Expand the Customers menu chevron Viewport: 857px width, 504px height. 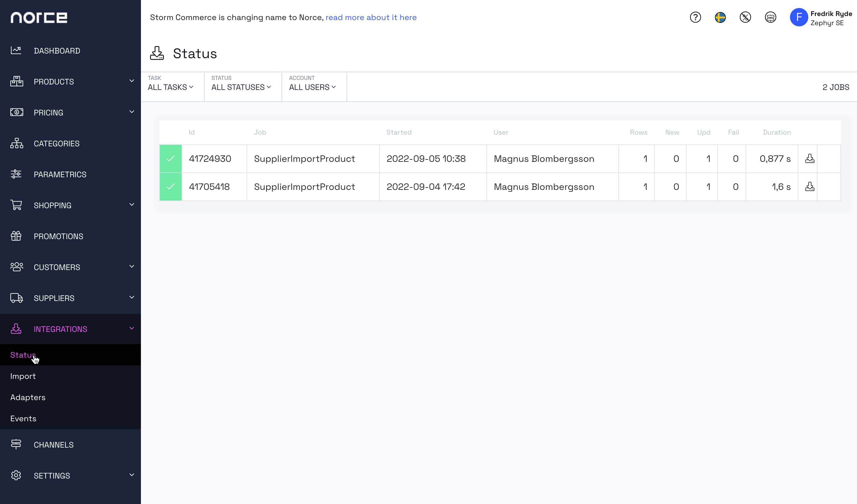131,267
